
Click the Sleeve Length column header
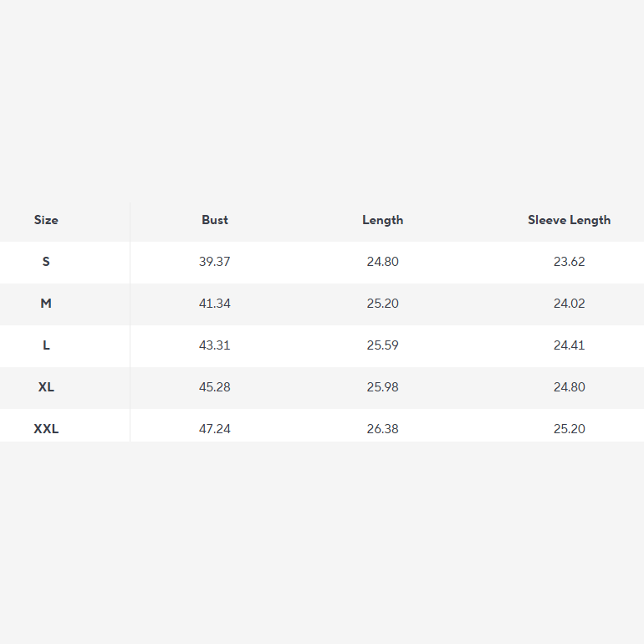pyautogui.click(x=569, y=220)
